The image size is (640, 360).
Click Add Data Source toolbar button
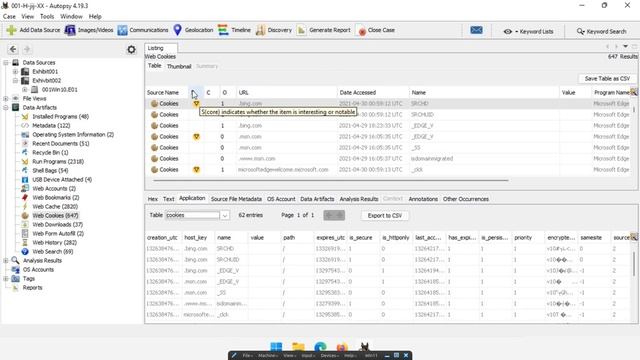pos(33,30)
